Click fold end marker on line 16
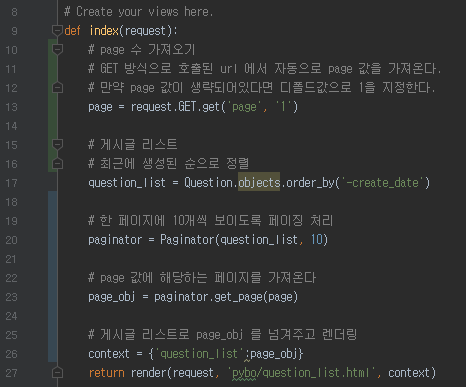 pyautogui.click(x=57, y=164)
